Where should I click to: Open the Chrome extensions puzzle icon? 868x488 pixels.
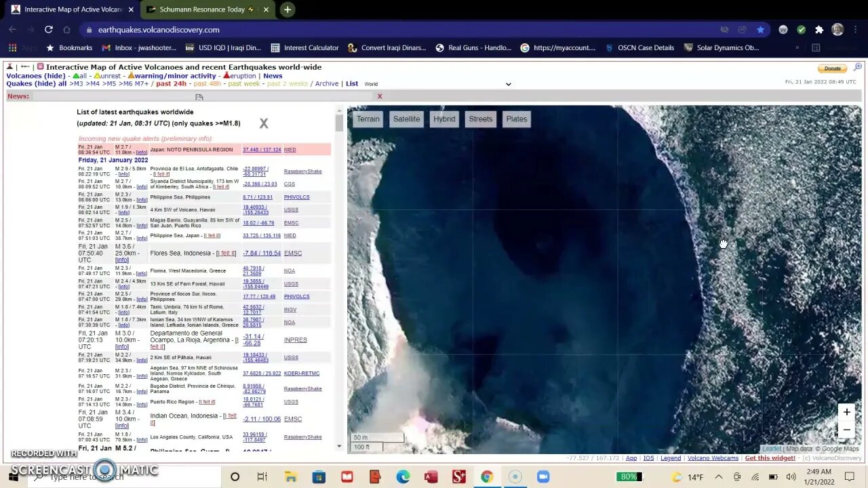coord(819,30)
